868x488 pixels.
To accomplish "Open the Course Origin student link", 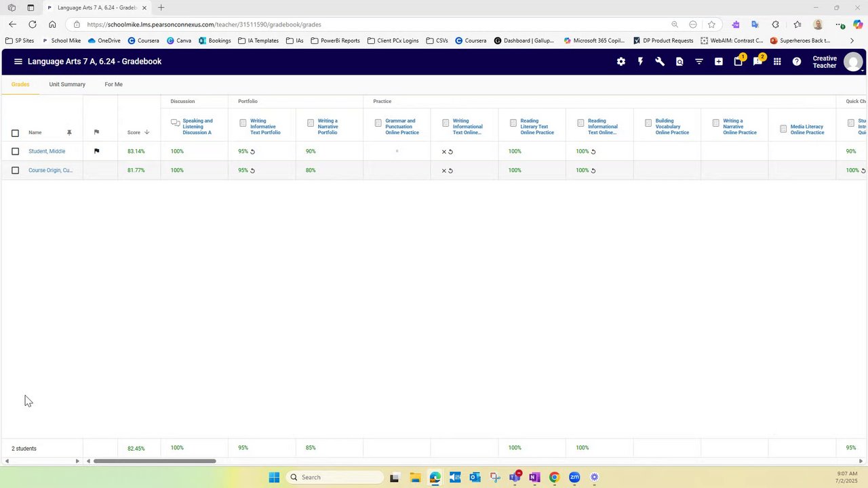I will point(50,170).
